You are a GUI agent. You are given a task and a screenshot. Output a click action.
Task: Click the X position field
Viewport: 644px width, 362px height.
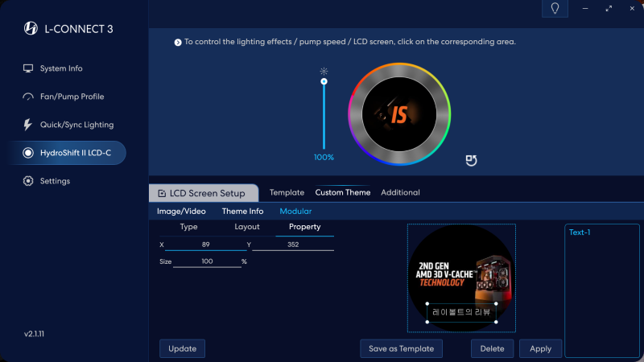206,245
